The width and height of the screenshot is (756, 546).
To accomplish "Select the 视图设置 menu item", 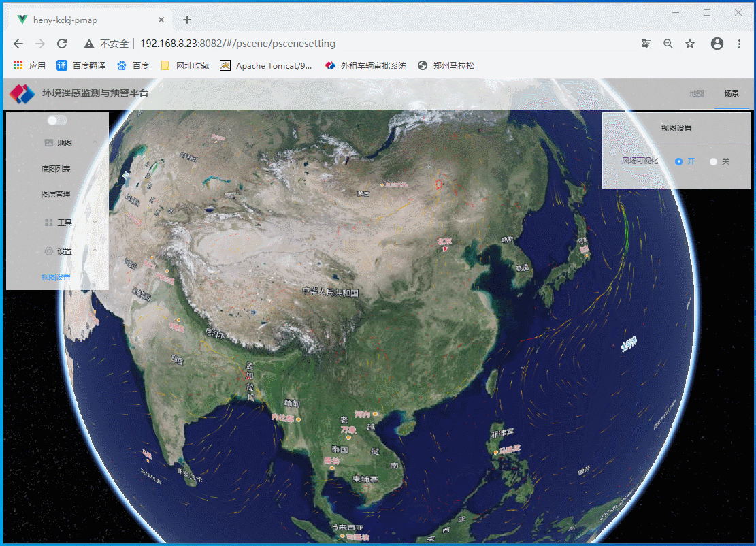I will tap(56, 277).
